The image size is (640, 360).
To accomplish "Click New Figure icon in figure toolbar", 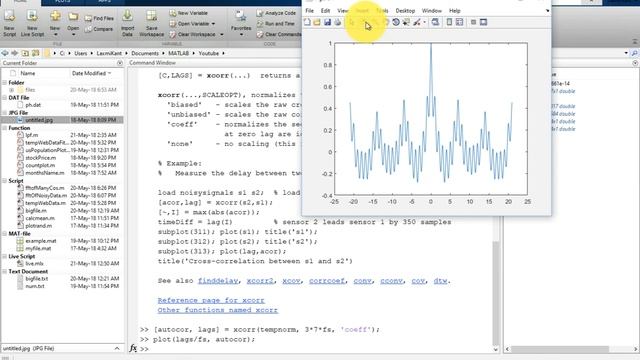I will click(x=307, y=22).
